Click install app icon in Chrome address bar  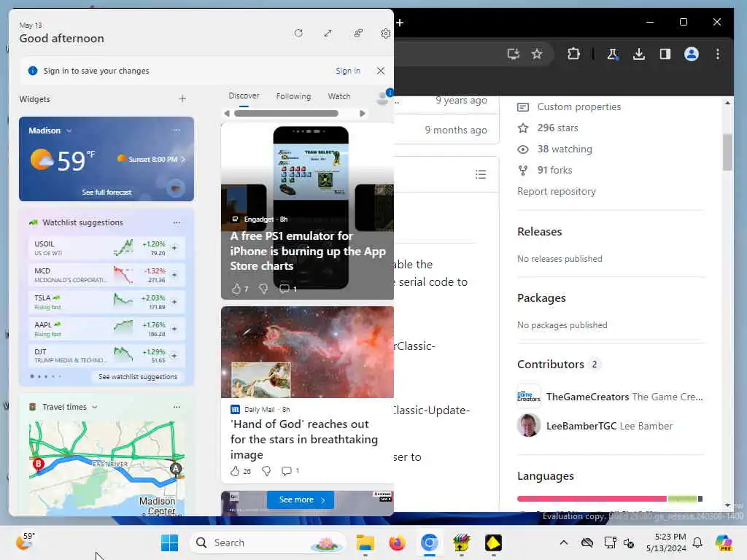513,54
